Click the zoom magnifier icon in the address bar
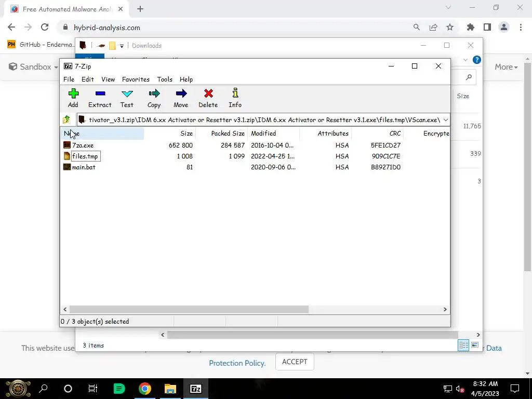Screen dimensions: 532x399 tap(416, 27)
